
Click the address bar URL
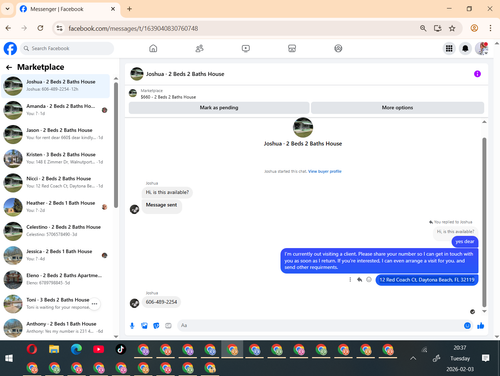click(133, 28)
